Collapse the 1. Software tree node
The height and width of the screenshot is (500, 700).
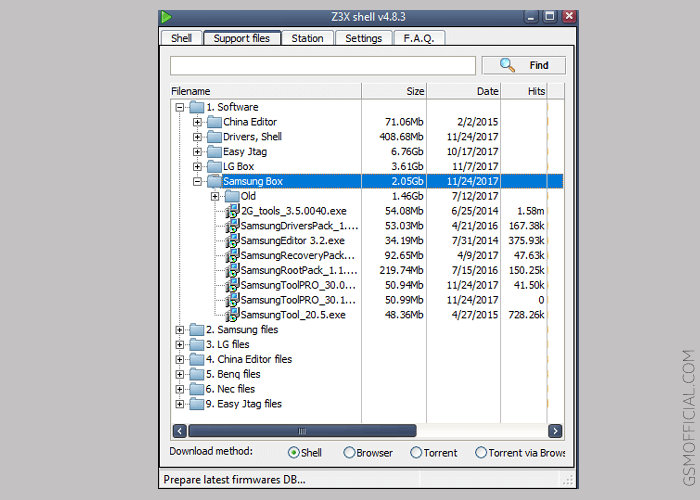coord(179,107)
